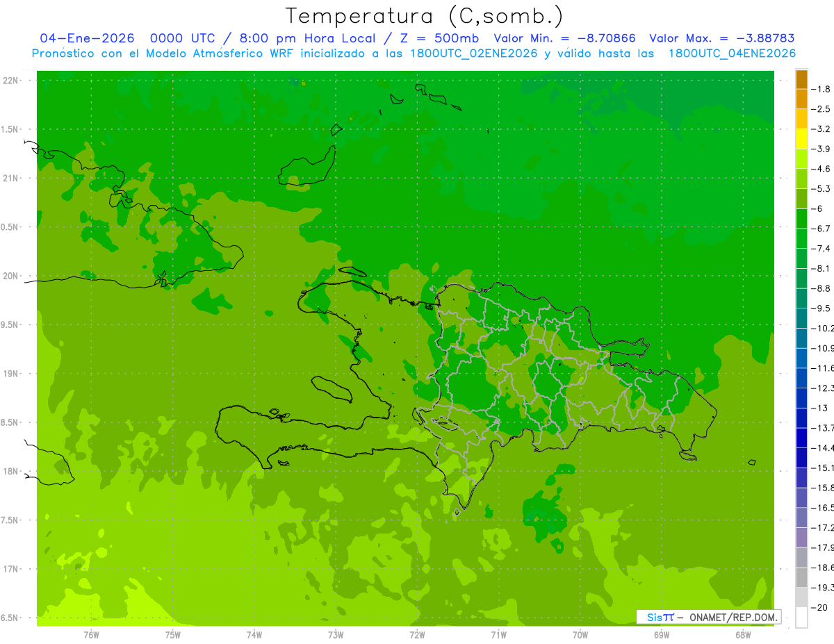Click the "-7.4" colorbar label
The width and height of the screenshot is (834, 644).
click(x=821, y=249)
